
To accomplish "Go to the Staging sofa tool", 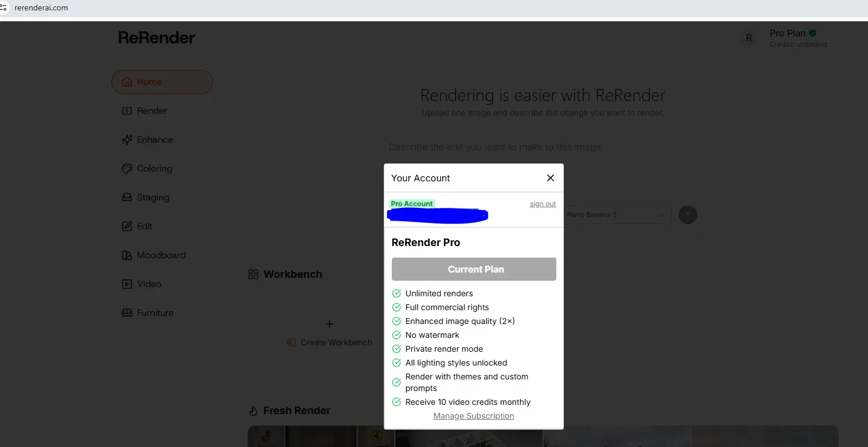I will coord(145,198).
